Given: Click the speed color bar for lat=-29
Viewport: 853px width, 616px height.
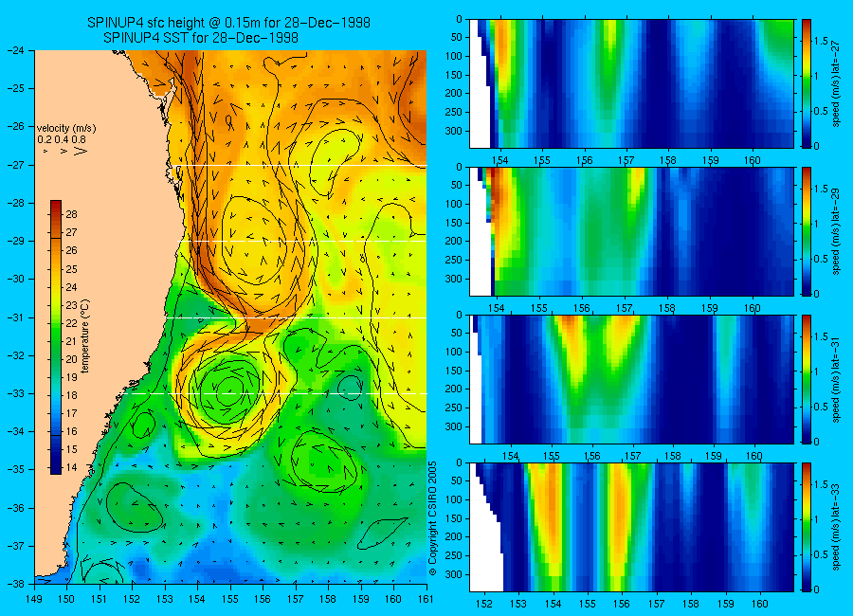Looking at the screenshot, I should pos(806,231).
